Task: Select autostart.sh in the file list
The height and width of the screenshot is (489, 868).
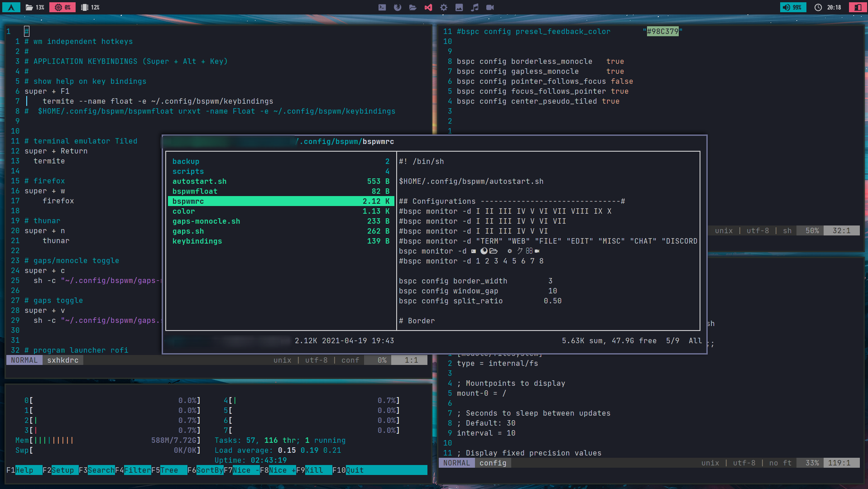Action: click(x=281, y=182)
